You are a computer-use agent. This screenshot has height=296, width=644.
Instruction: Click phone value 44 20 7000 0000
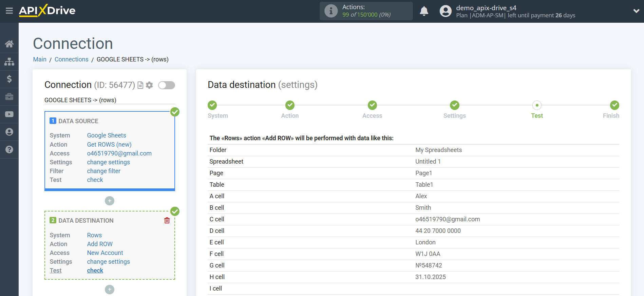[438, 231]
